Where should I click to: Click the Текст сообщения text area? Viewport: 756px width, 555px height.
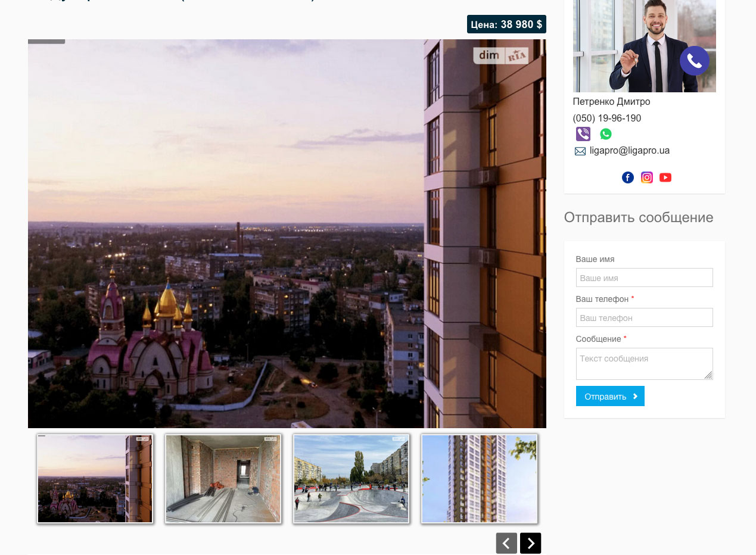(644, 363)
